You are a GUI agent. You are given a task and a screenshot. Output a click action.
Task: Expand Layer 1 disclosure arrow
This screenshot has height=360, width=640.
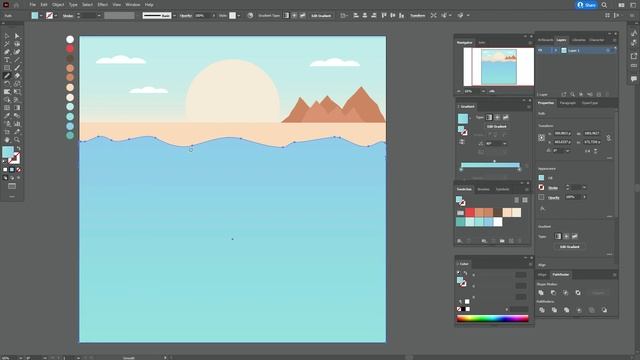coord(556,50)
